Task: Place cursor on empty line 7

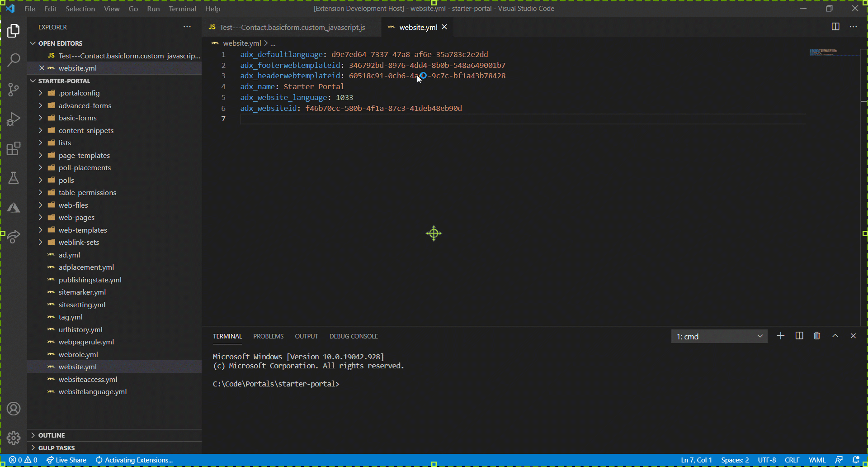Action: click(523, 119)
